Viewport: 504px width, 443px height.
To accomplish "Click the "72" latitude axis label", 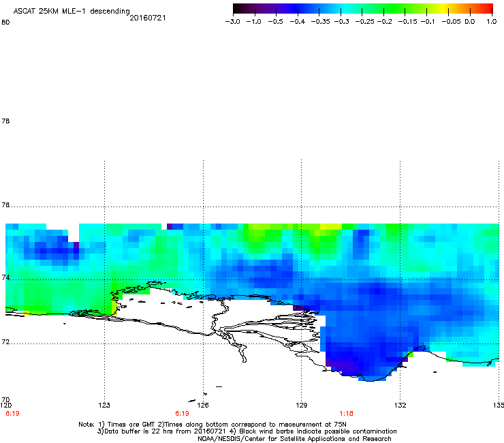I will [x=5, y=341].
